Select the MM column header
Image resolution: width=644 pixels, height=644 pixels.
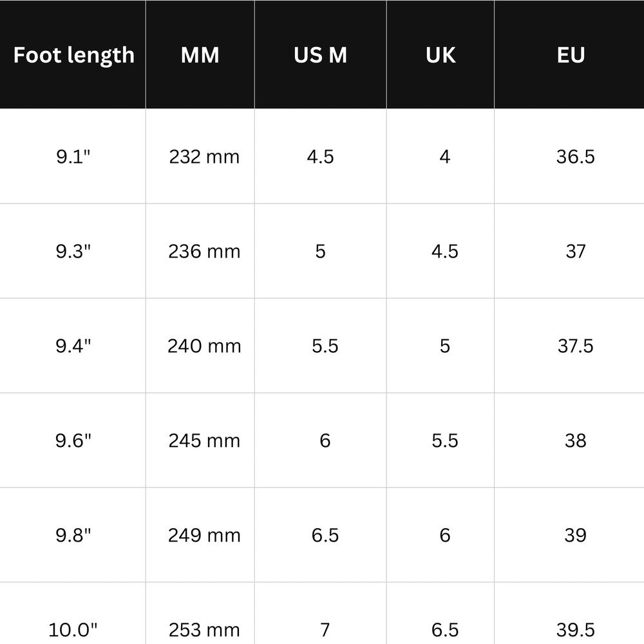tap(200, 55)
